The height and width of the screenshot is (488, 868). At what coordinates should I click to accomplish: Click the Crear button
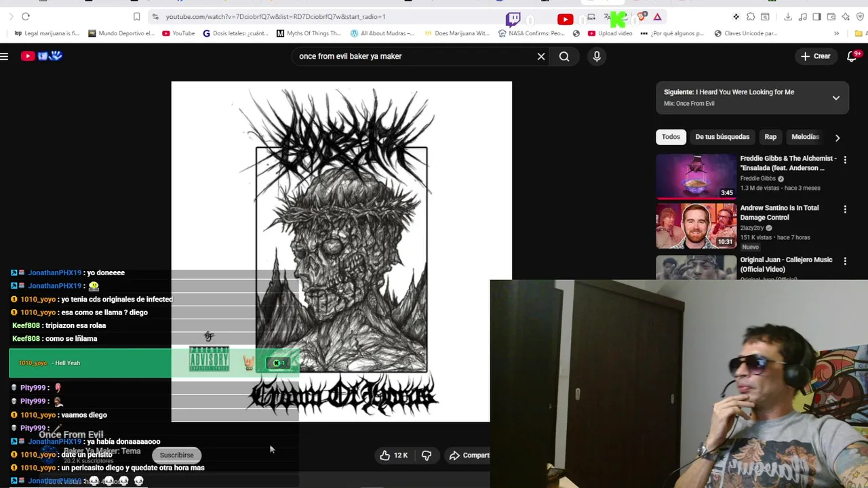pos(815,56)
